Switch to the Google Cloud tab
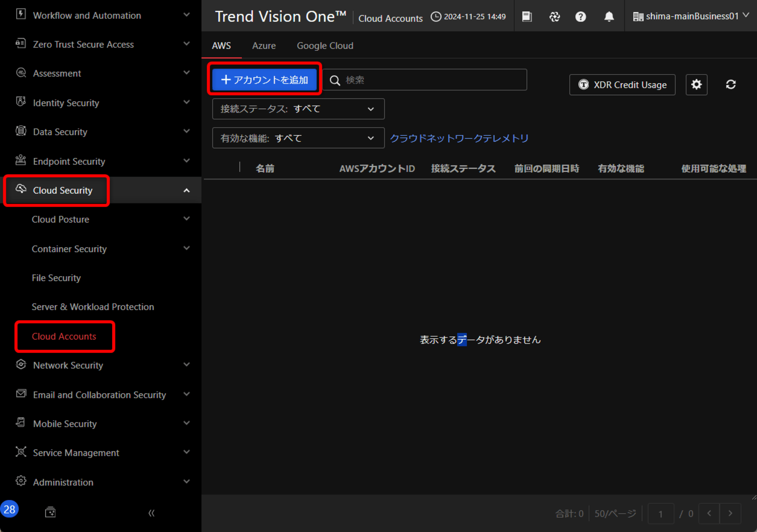The height and width of the screenshot is (532, 757). (325, 45)
